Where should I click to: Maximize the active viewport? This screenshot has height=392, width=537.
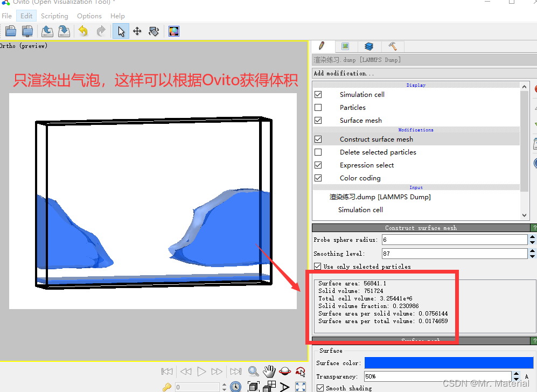tap(301, 387)
